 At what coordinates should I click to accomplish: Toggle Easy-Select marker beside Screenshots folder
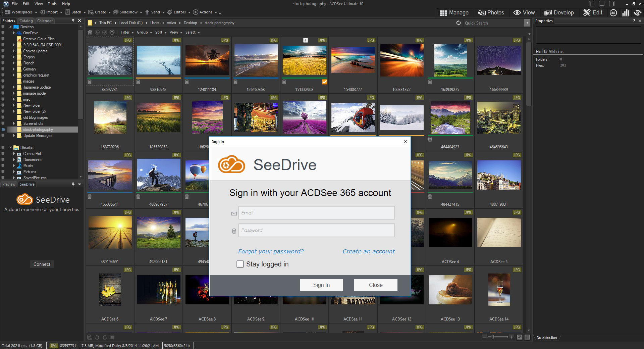3,123
